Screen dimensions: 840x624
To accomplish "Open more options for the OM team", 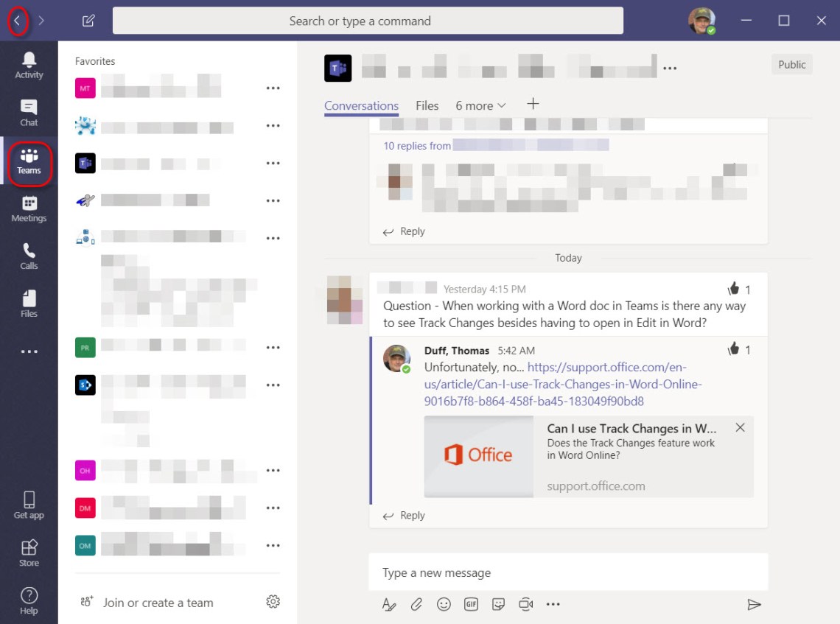I will click(x=273, y=545).
